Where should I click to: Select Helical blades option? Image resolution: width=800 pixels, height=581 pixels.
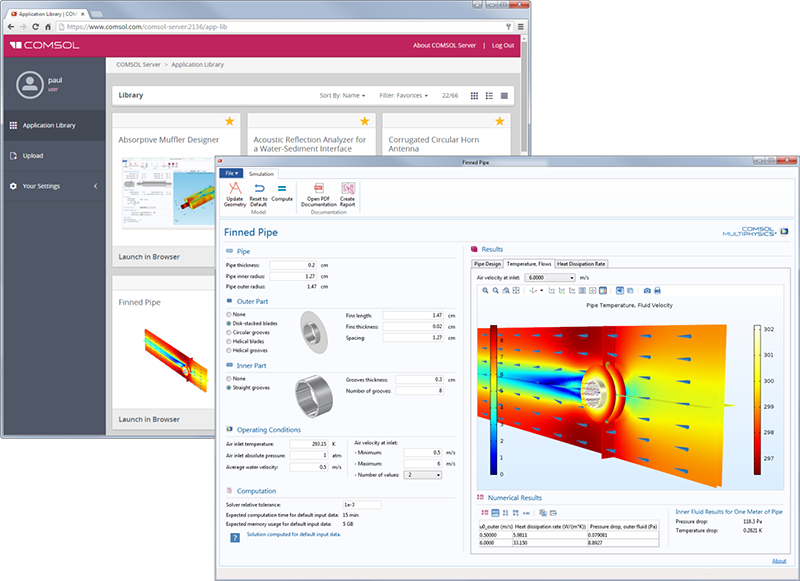point(229,341)
